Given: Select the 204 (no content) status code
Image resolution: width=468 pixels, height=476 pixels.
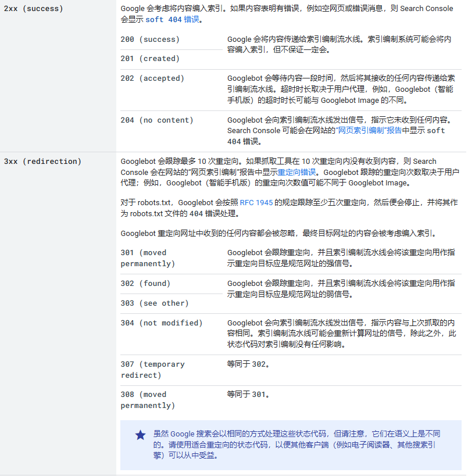Looking at the screenshot, I should [x=157, y=120].
